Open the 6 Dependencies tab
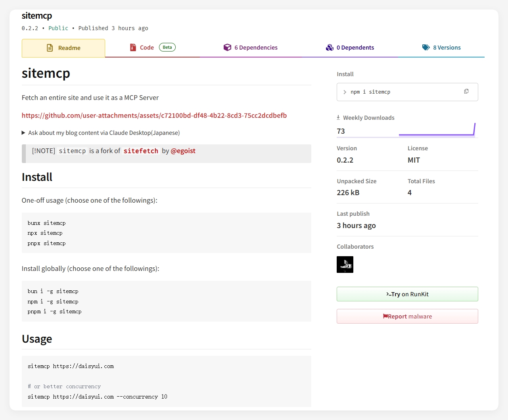 250,48
